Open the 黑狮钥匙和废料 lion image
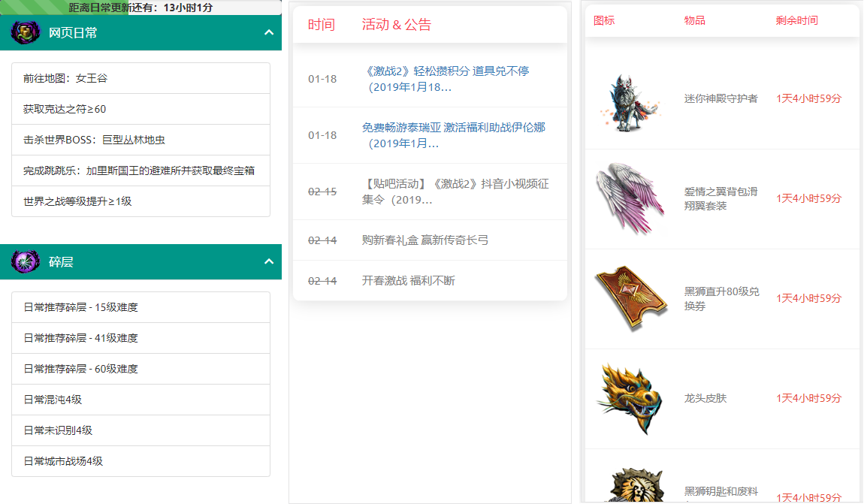This screenshot has width=864, height=504. [x=636, y=484]
